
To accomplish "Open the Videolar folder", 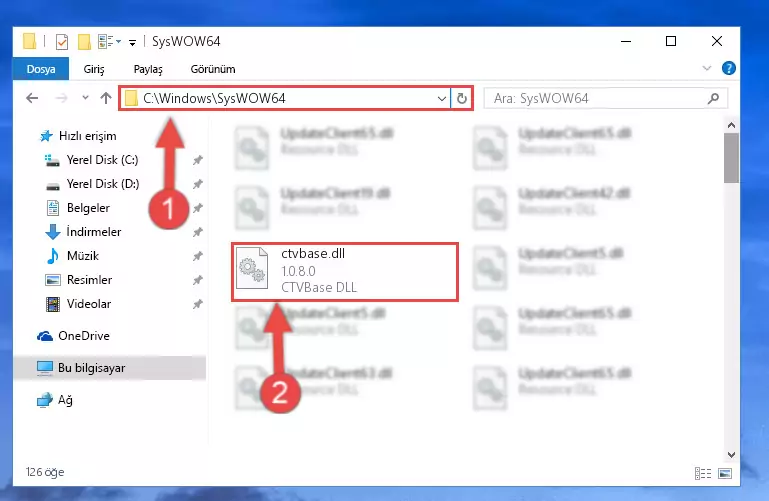I will [x=89, y=304].
